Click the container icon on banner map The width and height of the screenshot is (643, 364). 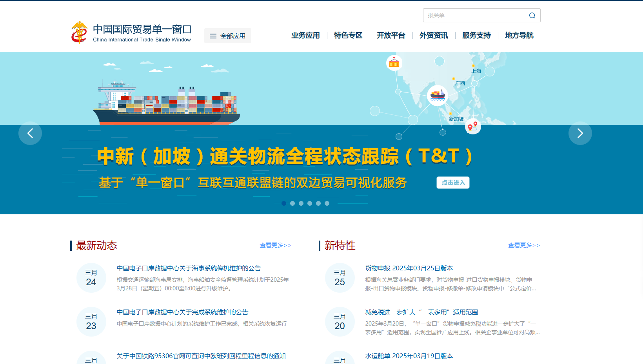[x=394, y=63]
